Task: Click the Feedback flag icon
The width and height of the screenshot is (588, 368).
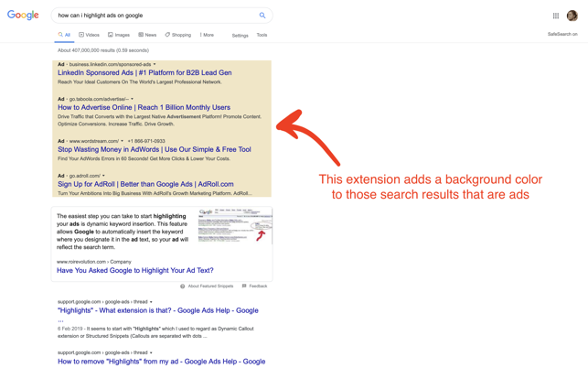Action: click(x=244, y=286)
